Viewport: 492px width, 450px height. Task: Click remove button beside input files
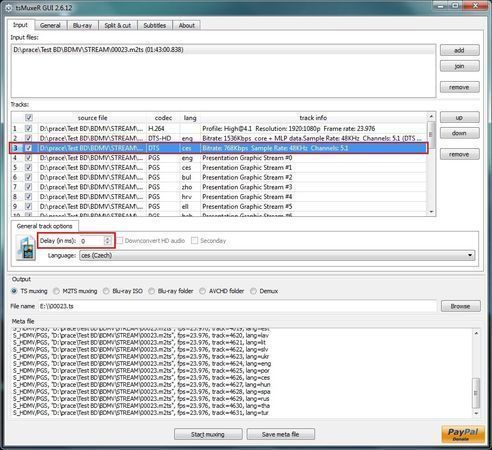click(459, 87)
